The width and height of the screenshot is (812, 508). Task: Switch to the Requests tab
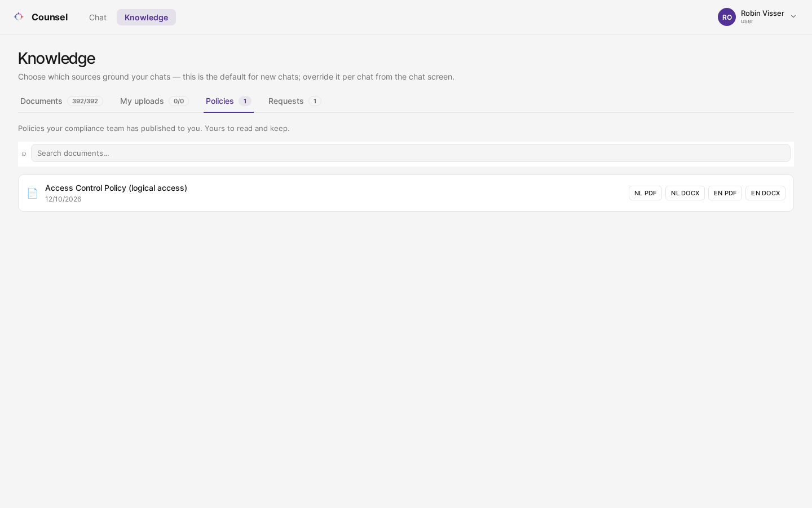point(294,101)
